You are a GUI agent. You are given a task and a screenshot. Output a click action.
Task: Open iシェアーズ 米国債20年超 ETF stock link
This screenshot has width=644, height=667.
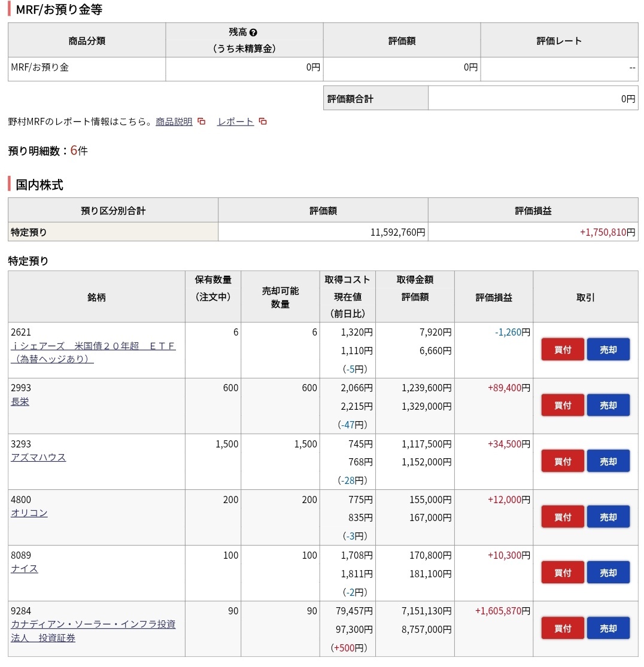coord(93,346)
